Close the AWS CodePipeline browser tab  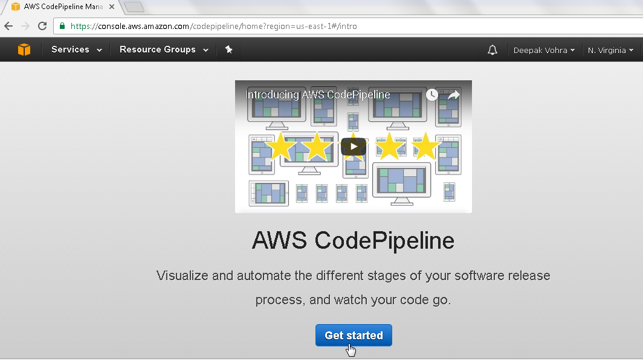[112, 7]
